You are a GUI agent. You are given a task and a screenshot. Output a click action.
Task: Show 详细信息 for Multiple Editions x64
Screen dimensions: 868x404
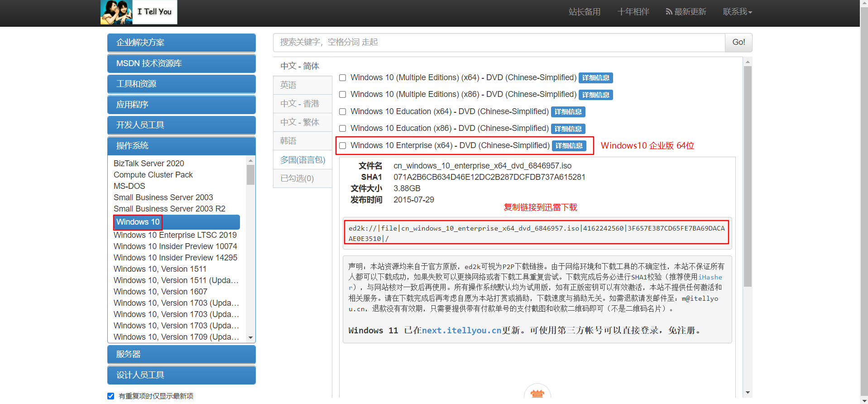(595, 78)
